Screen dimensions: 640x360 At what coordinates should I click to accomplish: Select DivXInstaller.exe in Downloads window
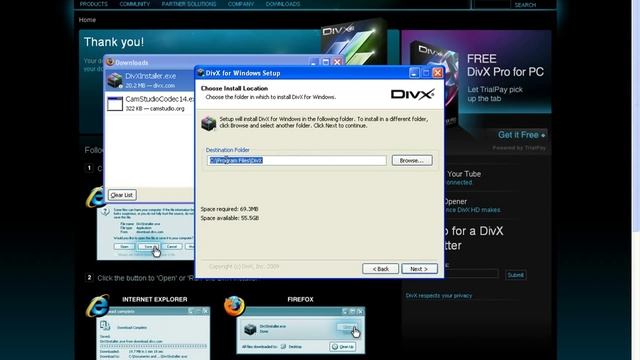[x=150, y=80]
